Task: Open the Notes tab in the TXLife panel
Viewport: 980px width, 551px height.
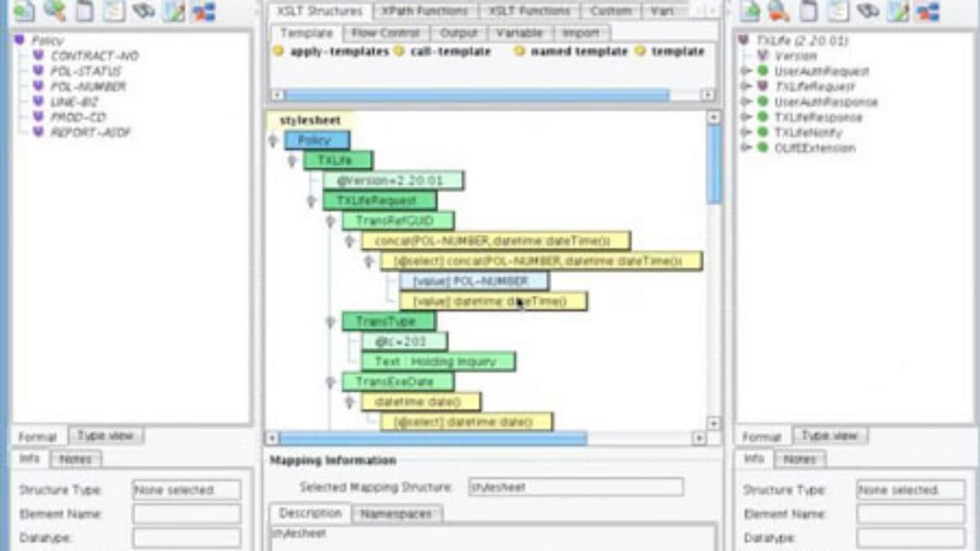Action: click(800, 460)
